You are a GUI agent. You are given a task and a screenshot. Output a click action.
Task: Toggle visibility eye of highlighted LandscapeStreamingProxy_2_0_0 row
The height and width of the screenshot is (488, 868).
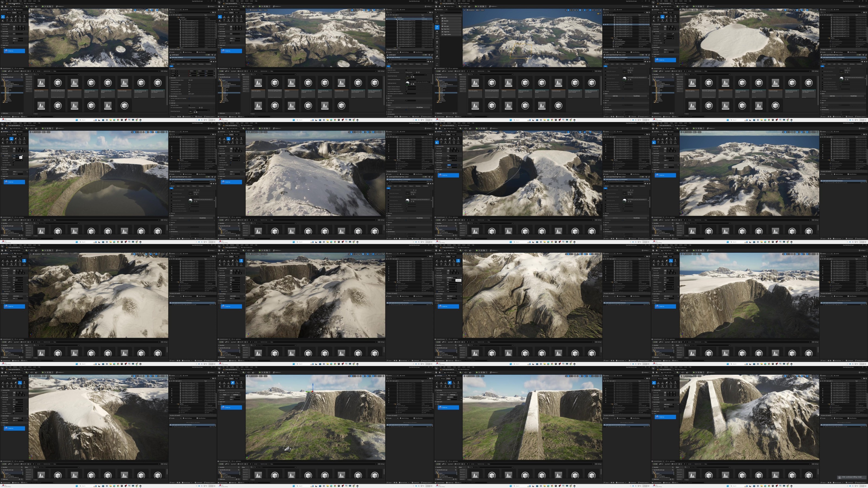[604, 25]
